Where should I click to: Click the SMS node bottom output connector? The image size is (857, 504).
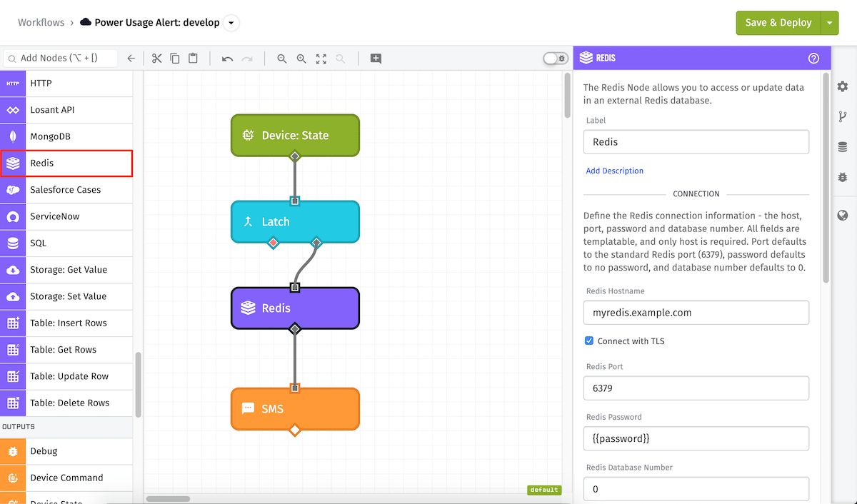pyautogui.click(x=295, y=430)
